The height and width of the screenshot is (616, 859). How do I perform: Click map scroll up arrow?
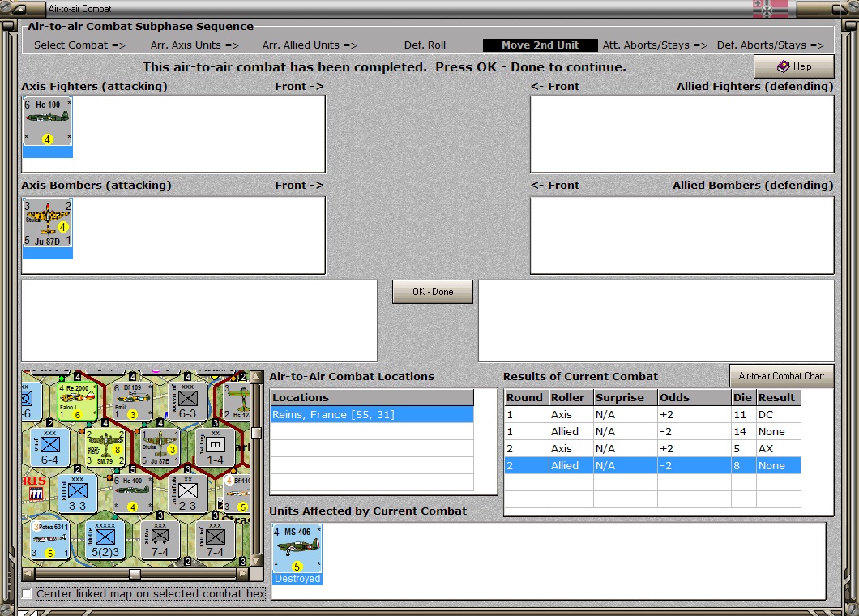tap(256, 377)
